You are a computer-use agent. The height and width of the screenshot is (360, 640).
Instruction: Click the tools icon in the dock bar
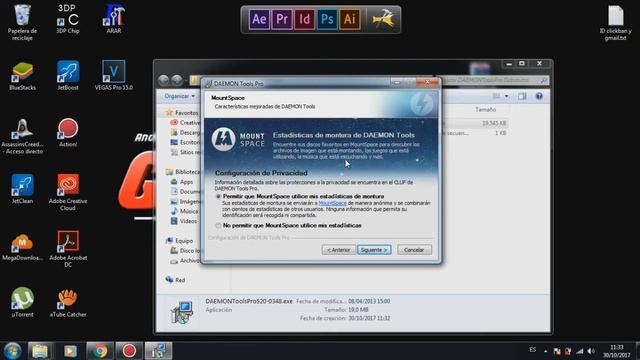[383, 19]
